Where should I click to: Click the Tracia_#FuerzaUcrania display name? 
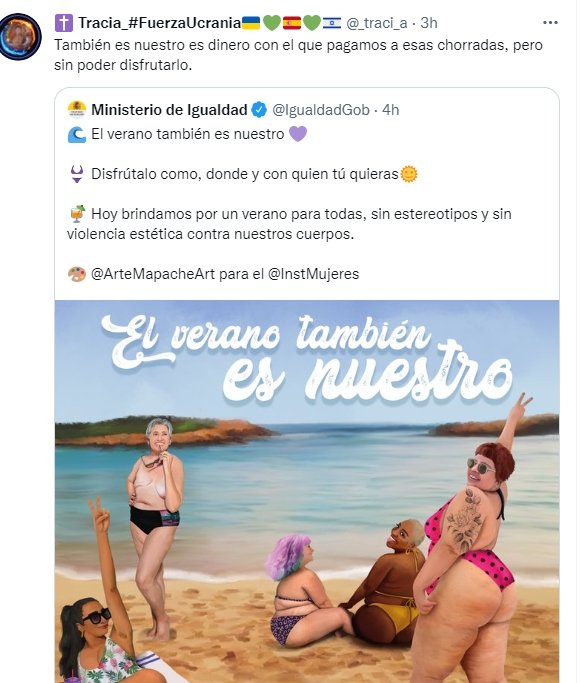coord(159,23)
